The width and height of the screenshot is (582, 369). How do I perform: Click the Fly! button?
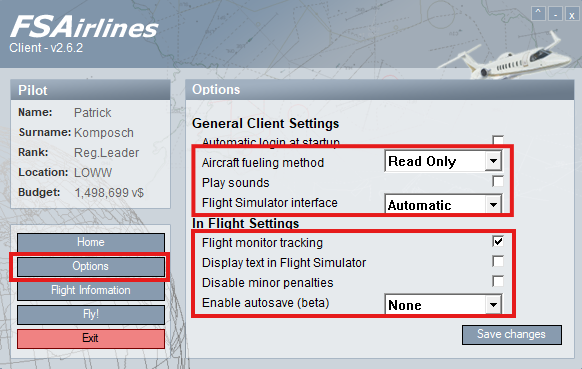[x=91, y=314]
